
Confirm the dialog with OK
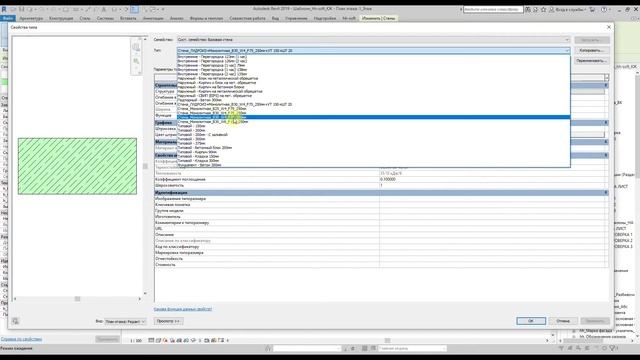pos(531,321)
